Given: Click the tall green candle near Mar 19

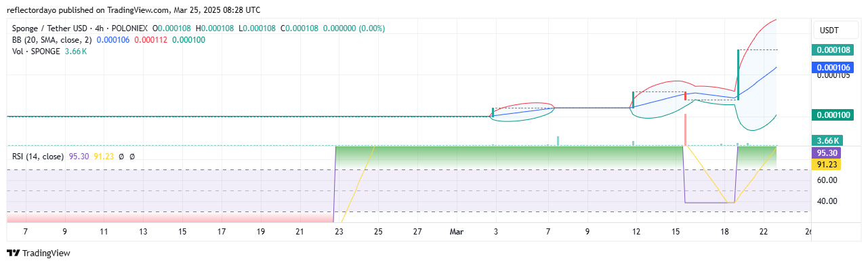Looking at the screenshot, I should (738, 75).
